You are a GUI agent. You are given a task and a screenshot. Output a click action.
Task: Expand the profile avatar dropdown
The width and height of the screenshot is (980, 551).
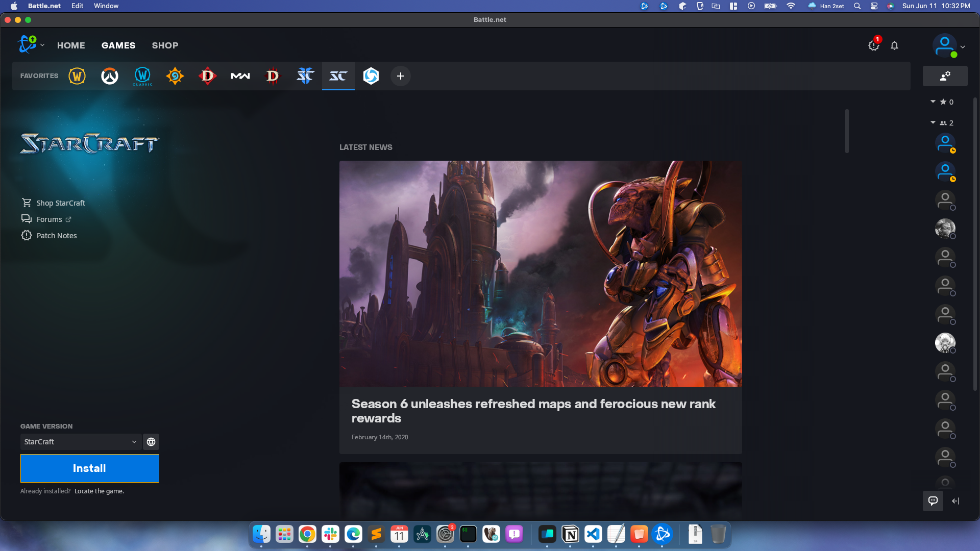tap(962, 46)
